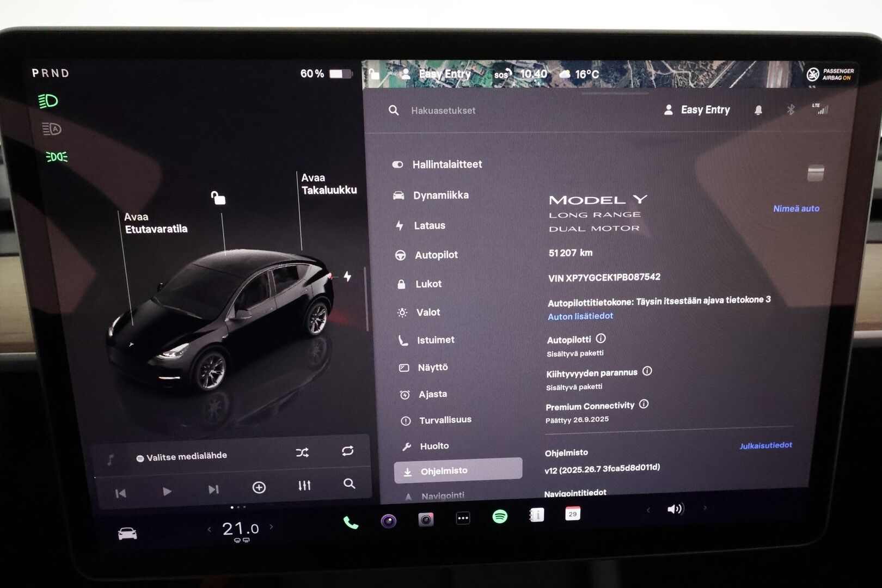Open Easy Entry driver profile menu
Image resolution: width=882 pixels, height=588 pixels.
(697, 110)
